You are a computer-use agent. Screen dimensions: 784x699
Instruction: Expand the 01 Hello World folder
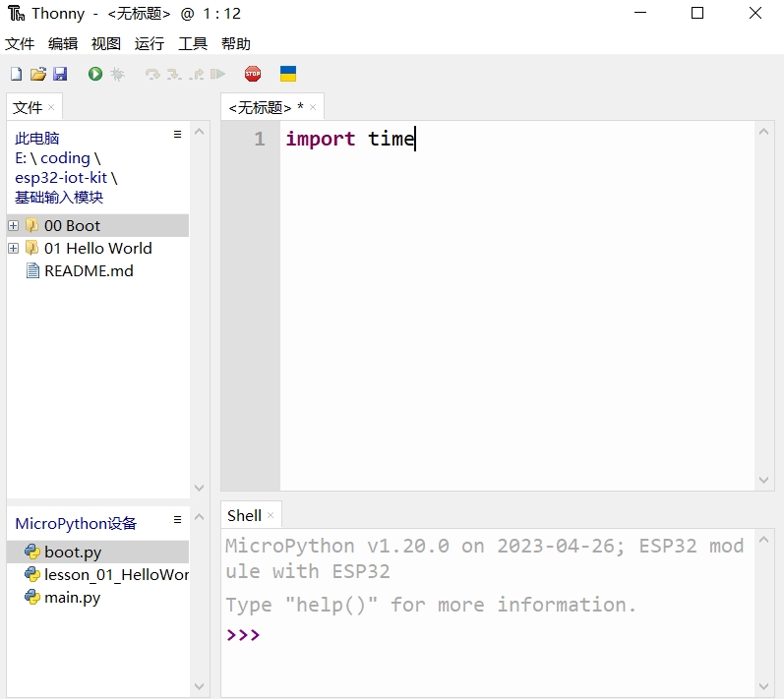click(x=14, y=249)
